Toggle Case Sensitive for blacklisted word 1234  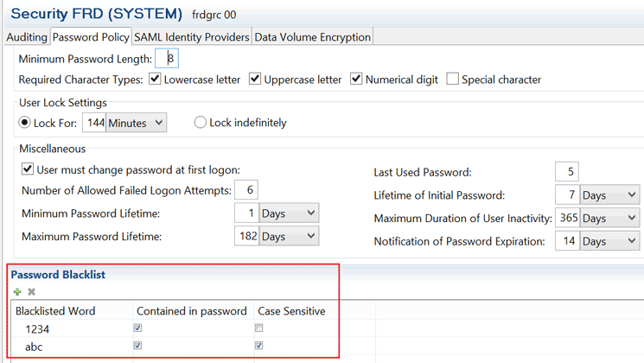point(259,328)
